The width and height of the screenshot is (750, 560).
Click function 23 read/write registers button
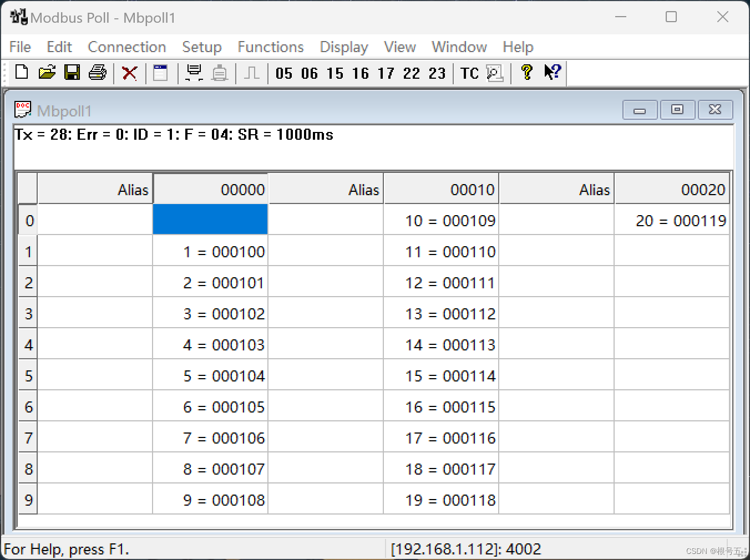tap(437, 73)
